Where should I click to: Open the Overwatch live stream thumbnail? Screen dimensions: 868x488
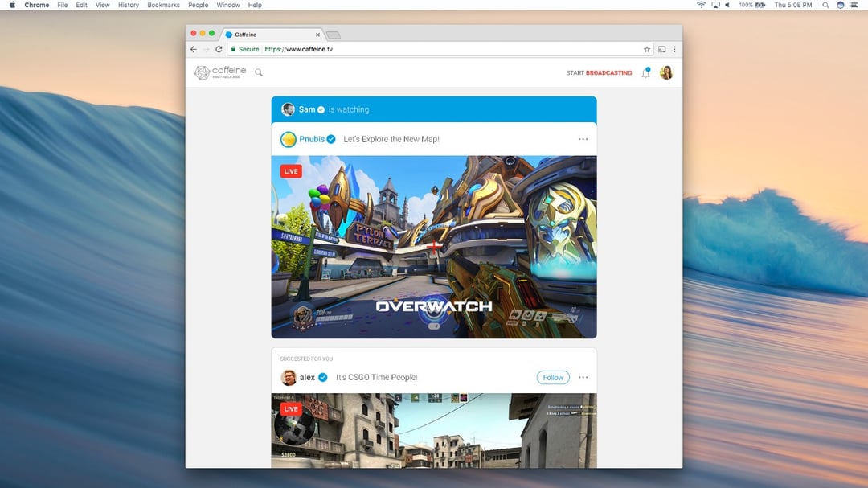[x=434, y=247]
